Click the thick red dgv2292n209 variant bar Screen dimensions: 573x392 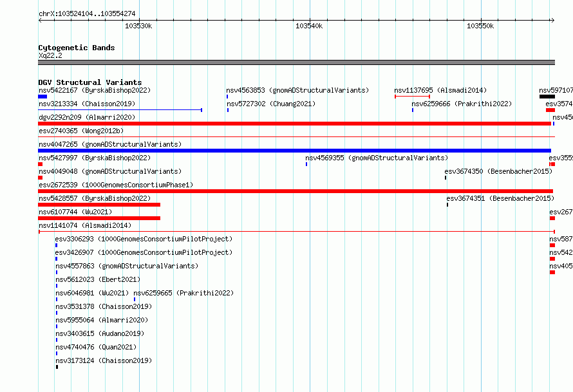point(294,124)
